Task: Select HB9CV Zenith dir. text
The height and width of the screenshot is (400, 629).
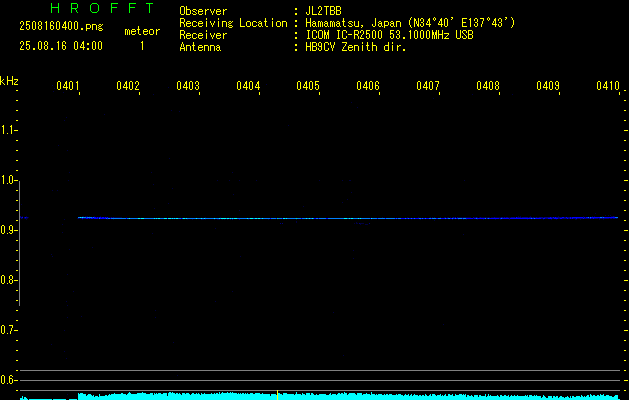Action: (x=356, y=47)
